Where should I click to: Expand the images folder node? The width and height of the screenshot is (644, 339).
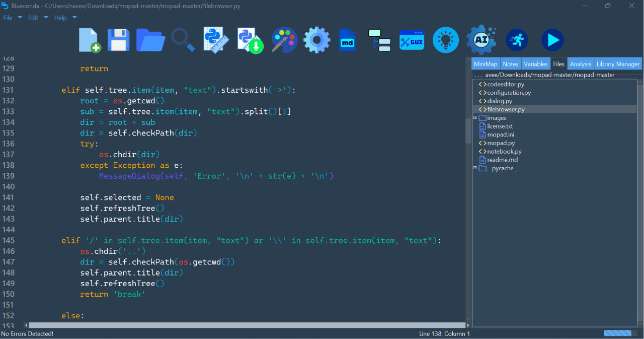[475, 118]
